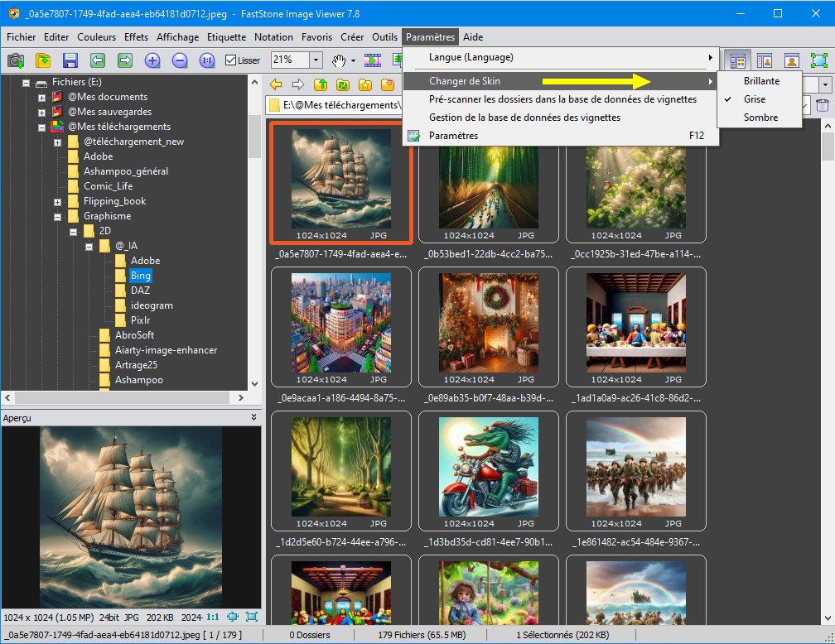Select the crocodile on motorcycle thumbnail
Image resolution: width=835 pixels, height=644 pixels.
(489, 471)
